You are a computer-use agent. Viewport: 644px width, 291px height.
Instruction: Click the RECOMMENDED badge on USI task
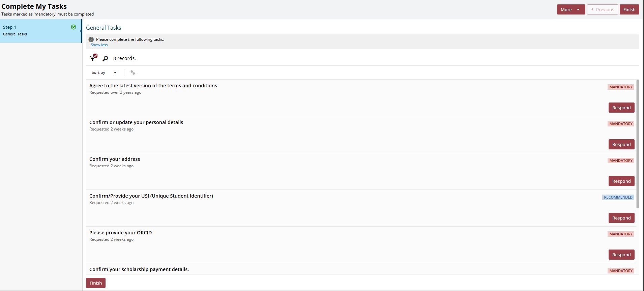618,197
